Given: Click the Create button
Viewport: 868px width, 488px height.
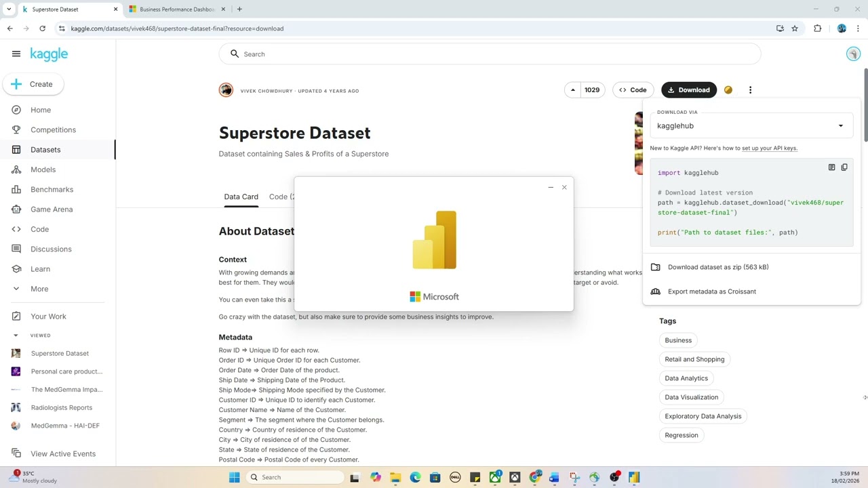Looking at the screenshot, I should [33, 84].
